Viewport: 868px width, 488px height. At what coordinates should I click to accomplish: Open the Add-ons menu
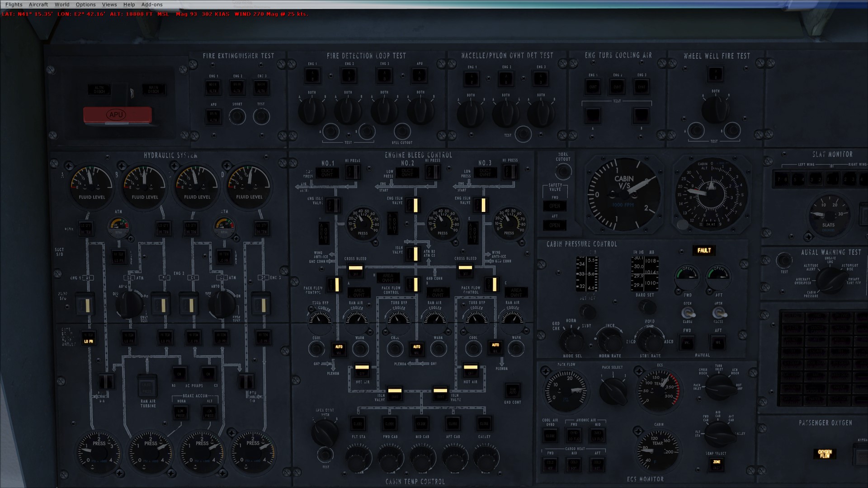tap(152, 5)
